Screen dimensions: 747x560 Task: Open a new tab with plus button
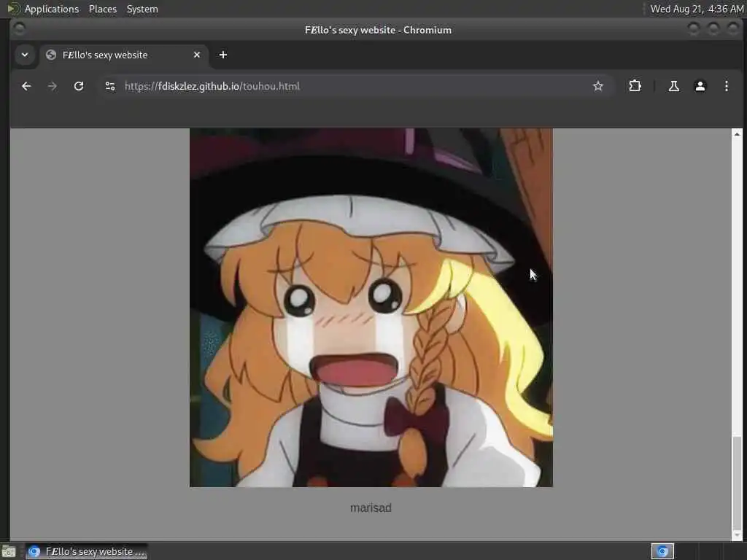coord(223,55)
